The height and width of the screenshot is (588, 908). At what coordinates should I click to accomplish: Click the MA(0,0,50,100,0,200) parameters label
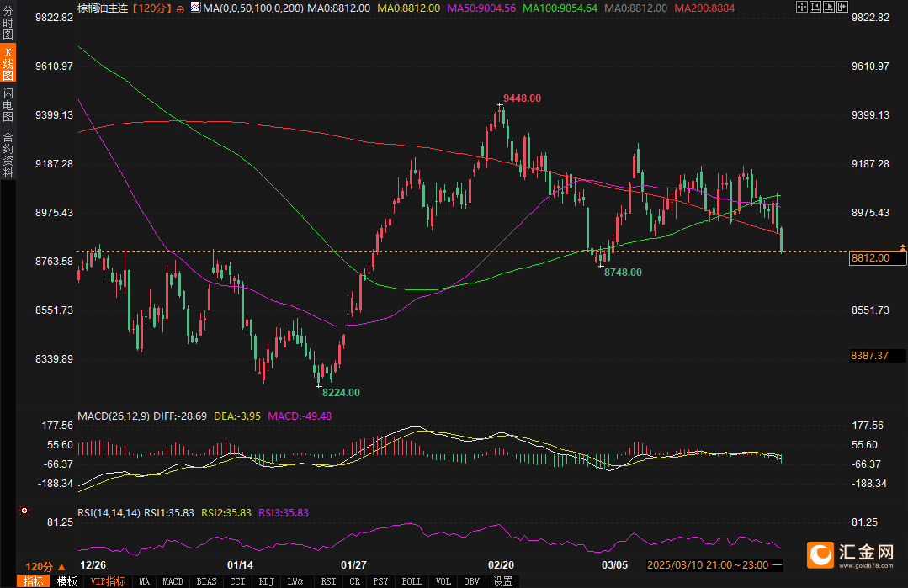tap(253, 8)
